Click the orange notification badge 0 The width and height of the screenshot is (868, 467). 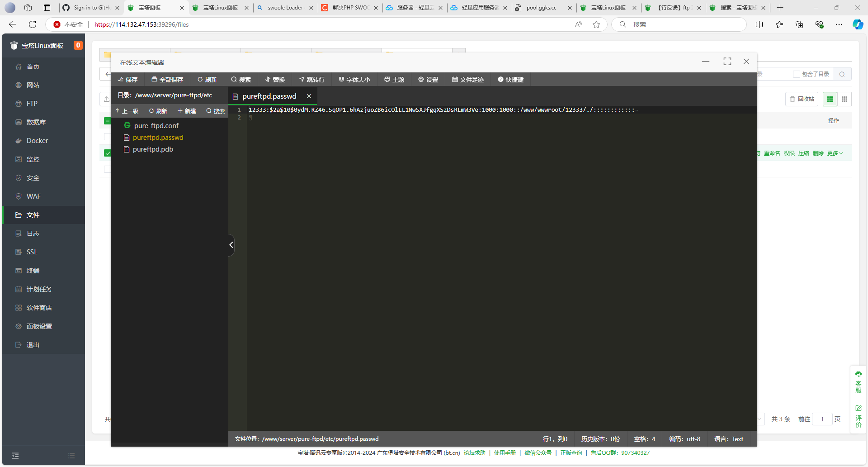78,45
